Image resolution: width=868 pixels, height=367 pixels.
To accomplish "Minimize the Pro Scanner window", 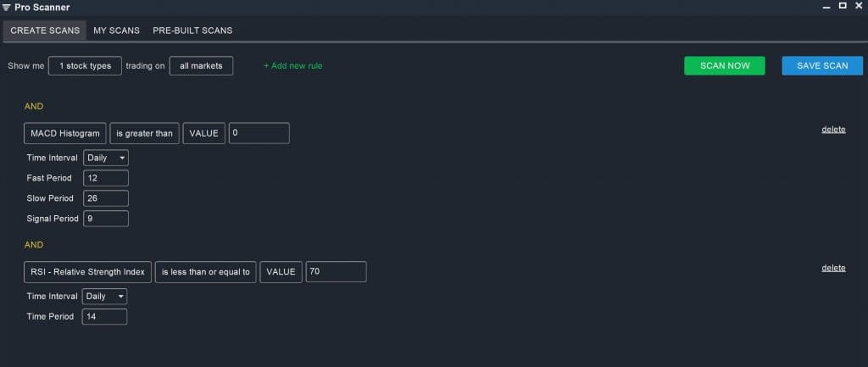I will point(826,7).
